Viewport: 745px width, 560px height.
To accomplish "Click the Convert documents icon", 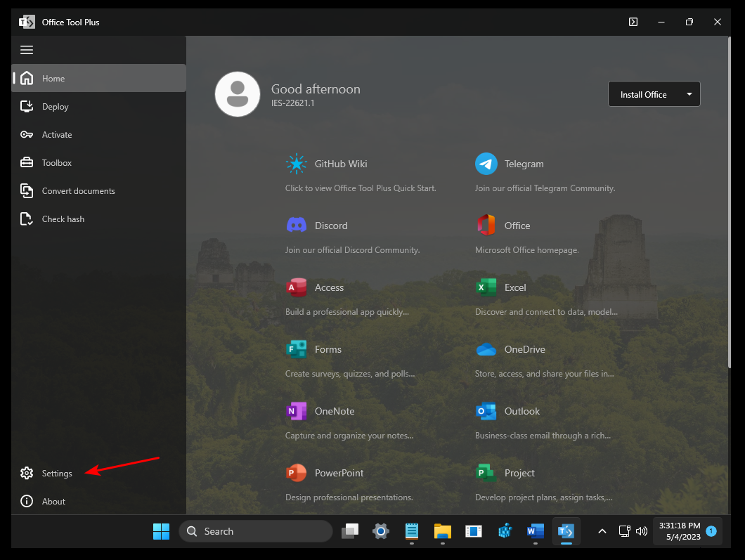I will pos(27,190).
